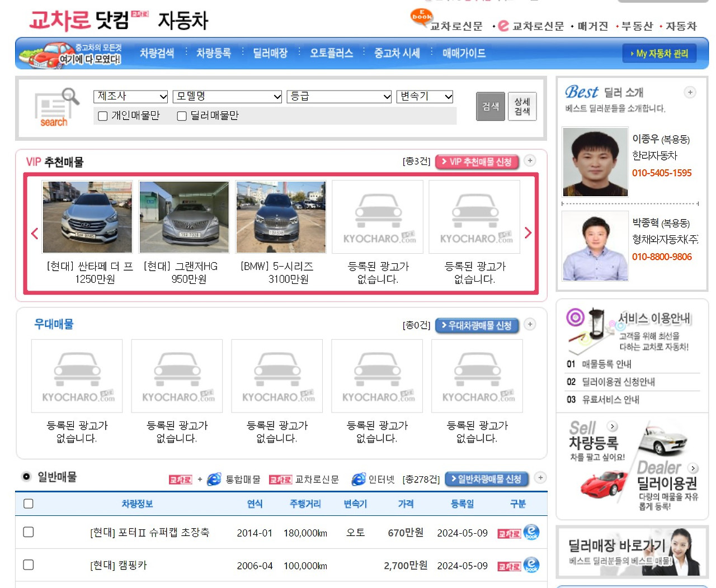
Task: Open the 변속기 dropdown
Action: coord(425,97)
